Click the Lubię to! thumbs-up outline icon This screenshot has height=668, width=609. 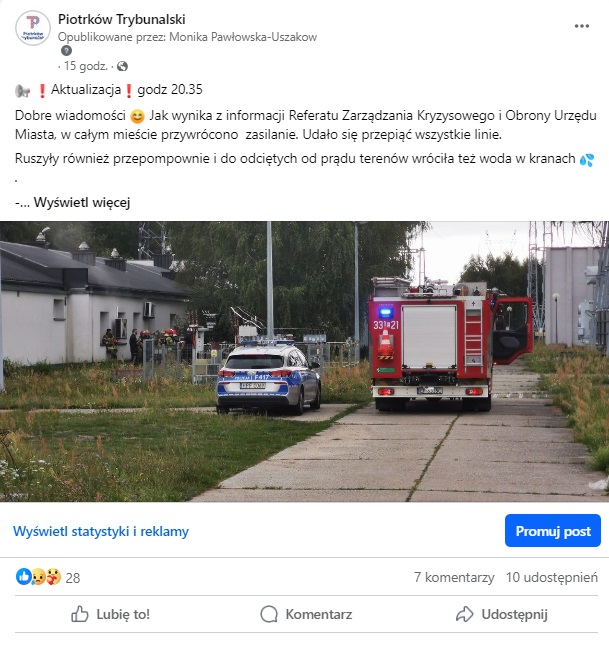[x=80, y=614]
